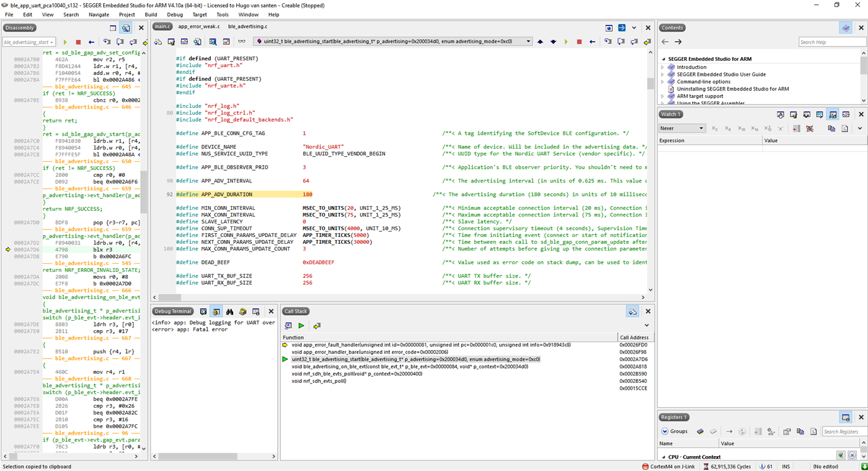
Task: Go back in help Contents pane
Action: (665, 42)
